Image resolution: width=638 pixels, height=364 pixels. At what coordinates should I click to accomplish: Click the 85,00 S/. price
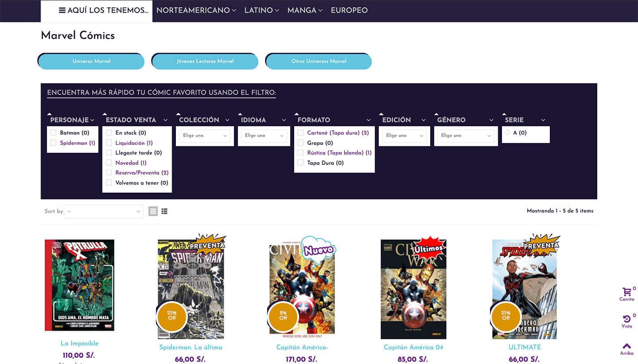pyautogui.click(x=413, y=359)
